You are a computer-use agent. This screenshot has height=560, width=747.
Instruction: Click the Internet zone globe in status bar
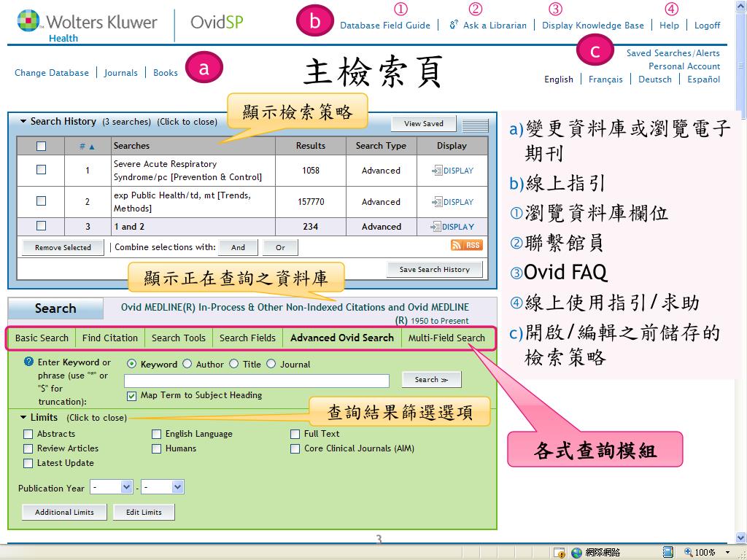point(576,553)
